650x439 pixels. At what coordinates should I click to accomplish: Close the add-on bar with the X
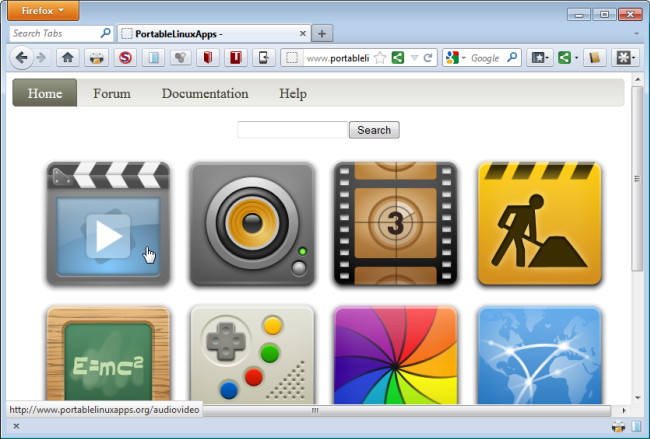[16, 426]
